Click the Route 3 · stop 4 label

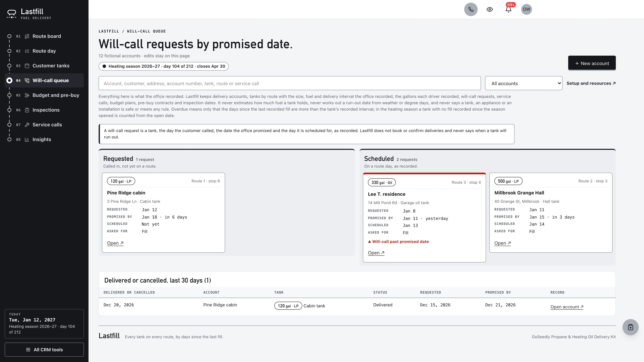466,182
